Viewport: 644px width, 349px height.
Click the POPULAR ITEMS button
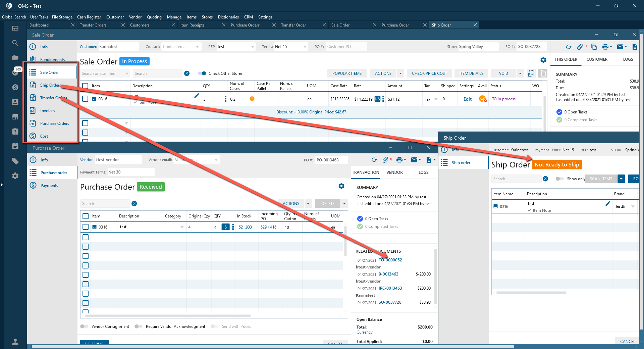347,73
